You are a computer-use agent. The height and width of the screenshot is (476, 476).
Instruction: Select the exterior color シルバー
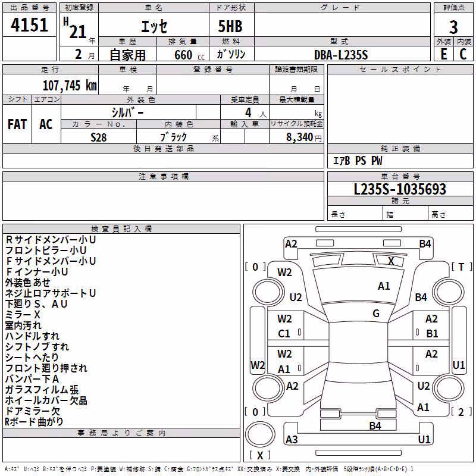[x=128, y=112]
